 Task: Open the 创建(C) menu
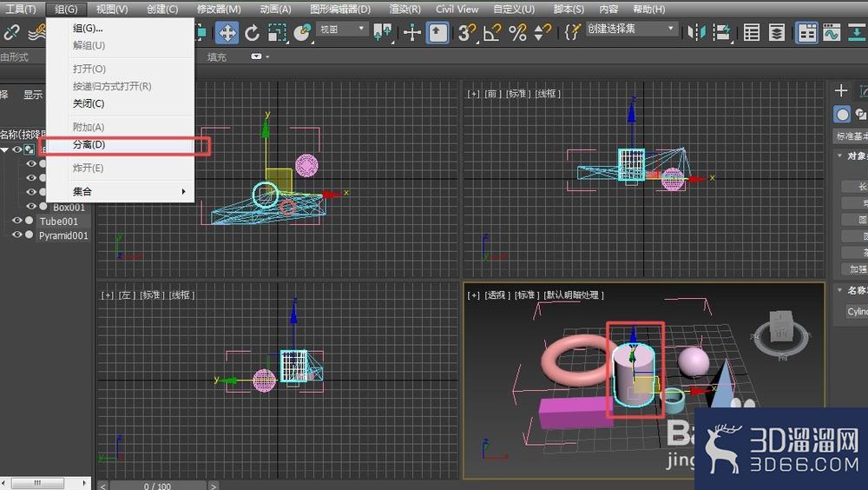coord(162,9)
